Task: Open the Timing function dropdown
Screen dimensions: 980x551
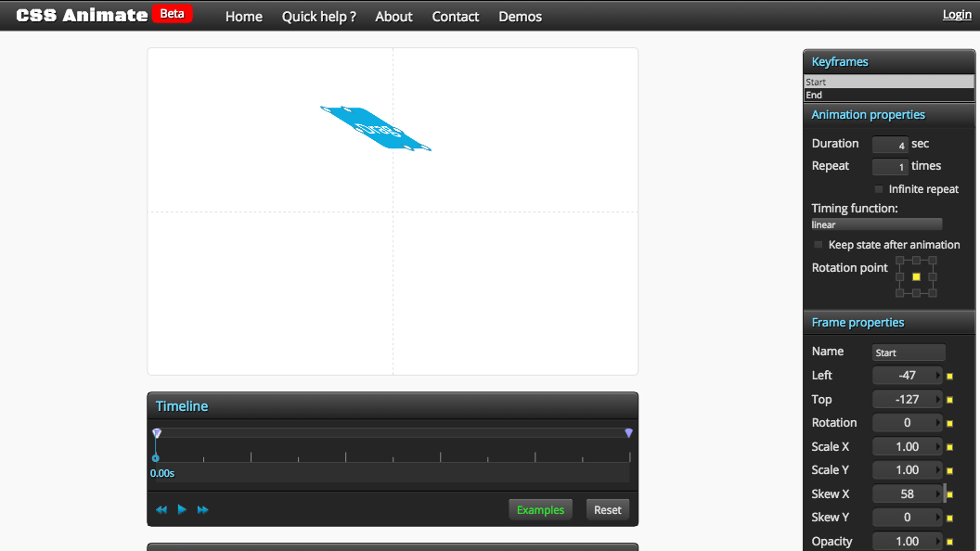Action: click(876, 224)
